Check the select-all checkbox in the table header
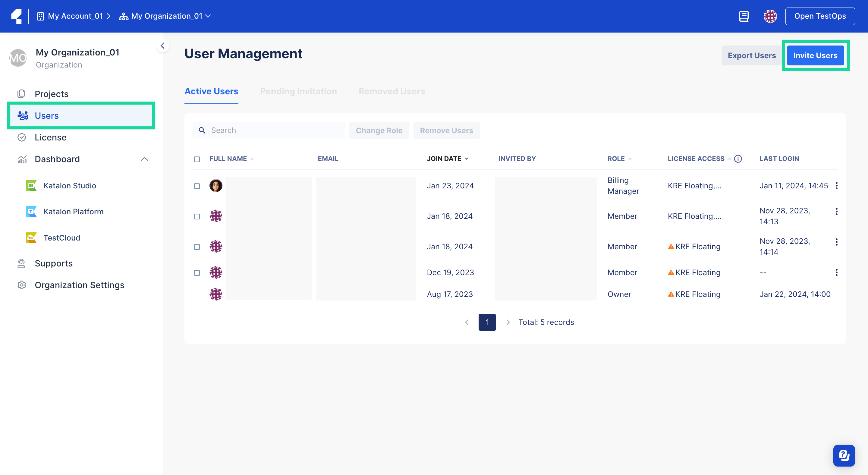868x475 pixels. [x=197, y=159]
